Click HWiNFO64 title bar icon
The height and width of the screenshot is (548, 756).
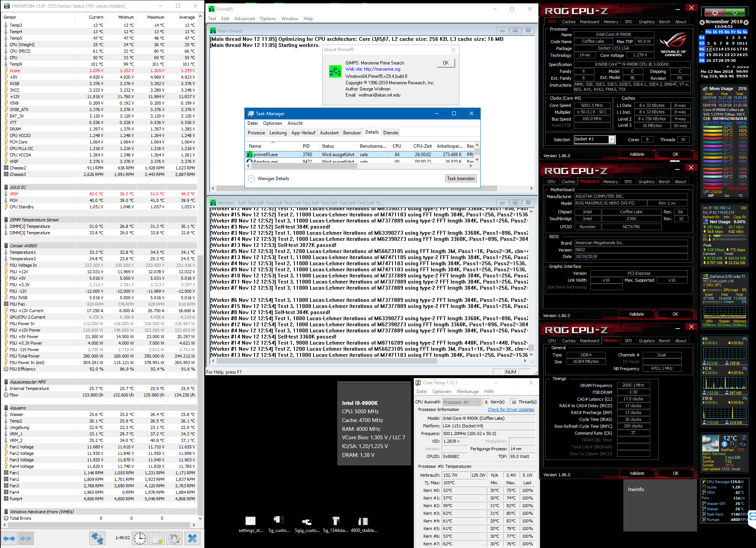click(6, 6)
